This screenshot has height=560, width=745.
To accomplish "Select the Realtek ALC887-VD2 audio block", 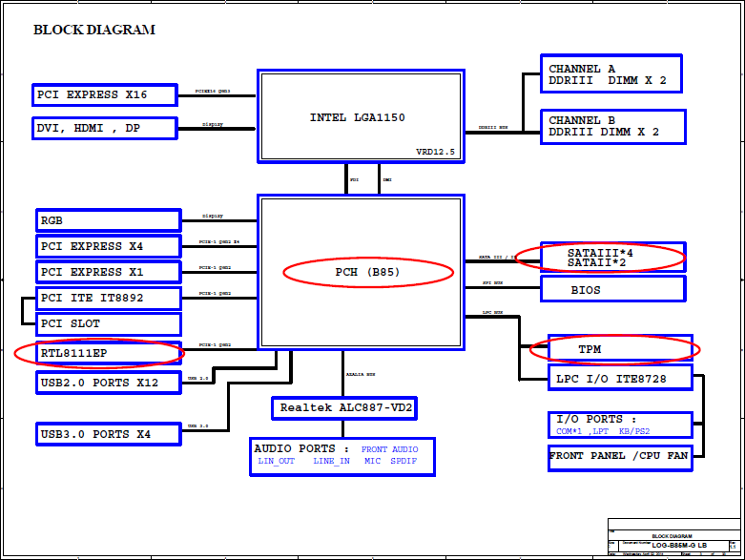I will [x=344, y=408].
